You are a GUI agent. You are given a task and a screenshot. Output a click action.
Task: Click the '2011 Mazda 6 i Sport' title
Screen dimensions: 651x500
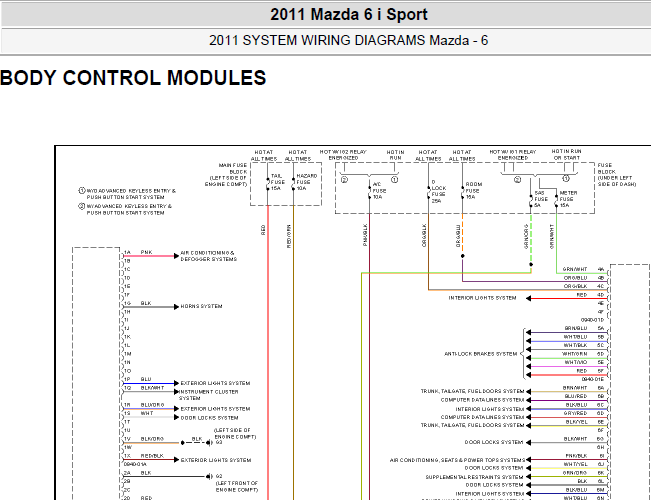click(349, 15)
